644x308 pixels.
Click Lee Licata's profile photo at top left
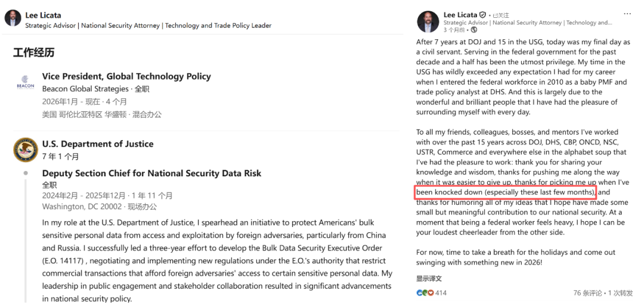13,18
